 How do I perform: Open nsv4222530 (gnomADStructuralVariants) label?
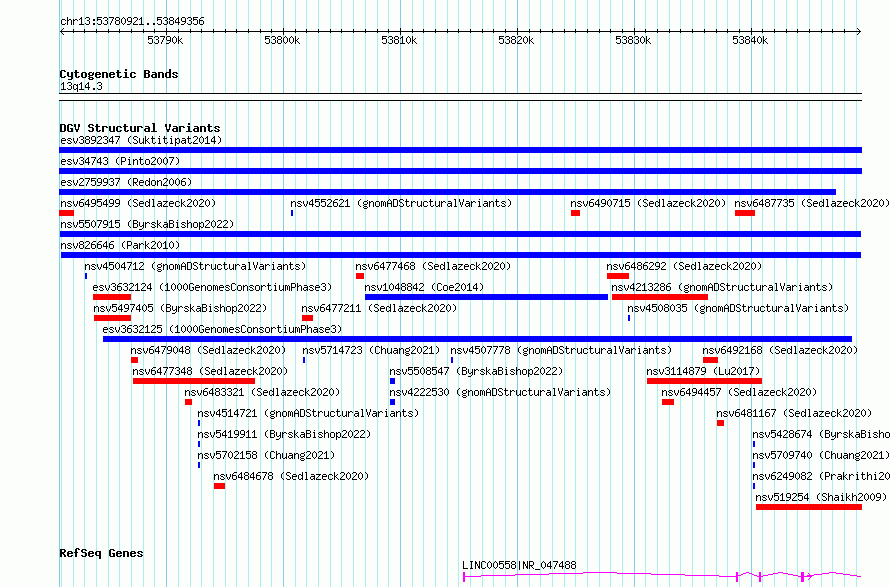pyautogui.click(x=500, y=392)
